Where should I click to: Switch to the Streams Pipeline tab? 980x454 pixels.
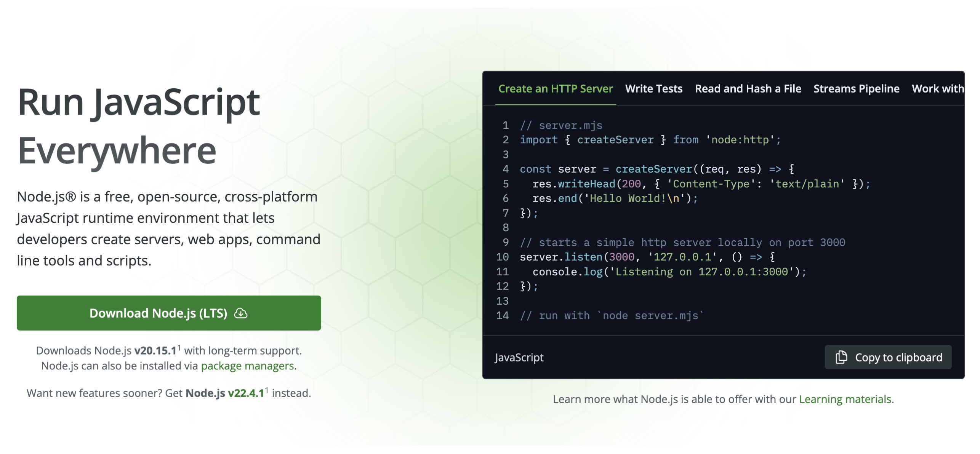pos(857,89)
